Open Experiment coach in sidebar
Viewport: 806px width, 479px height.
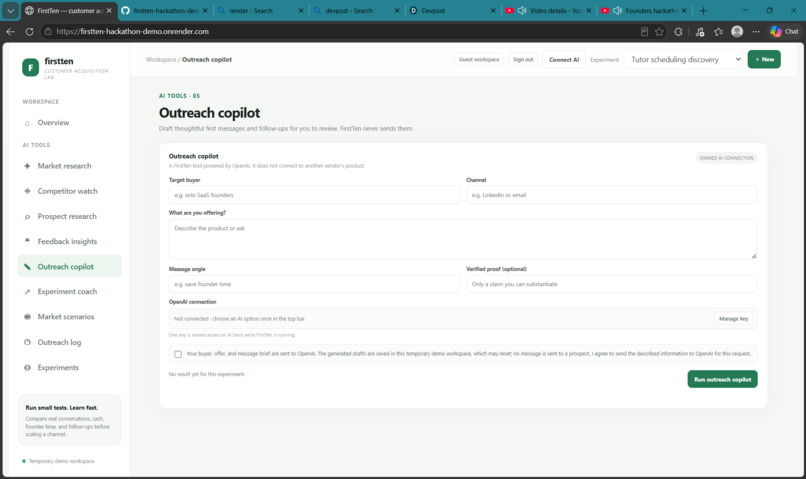click(67, 291)
